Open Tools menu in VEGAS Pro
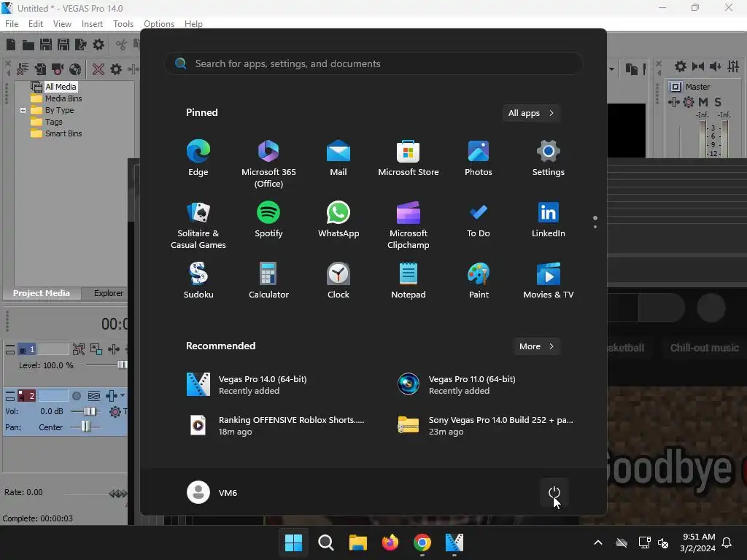747x560 pixels. 123,24
